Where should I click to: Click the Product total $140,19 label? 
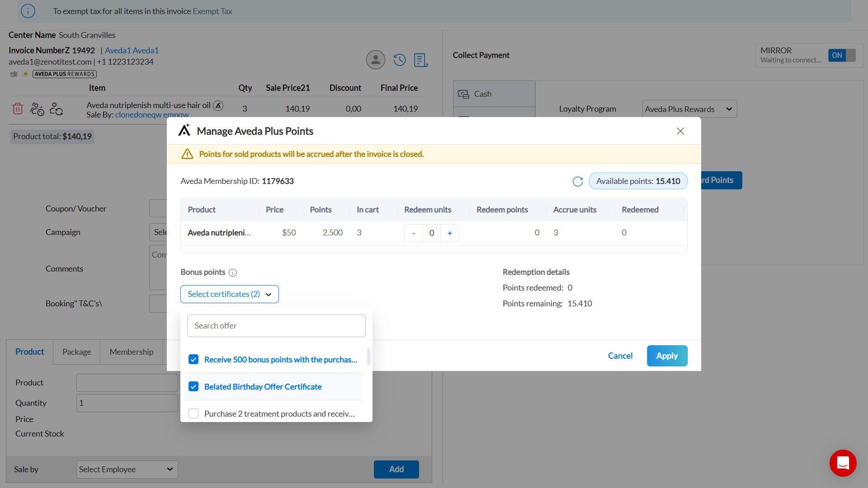(52, 136)
